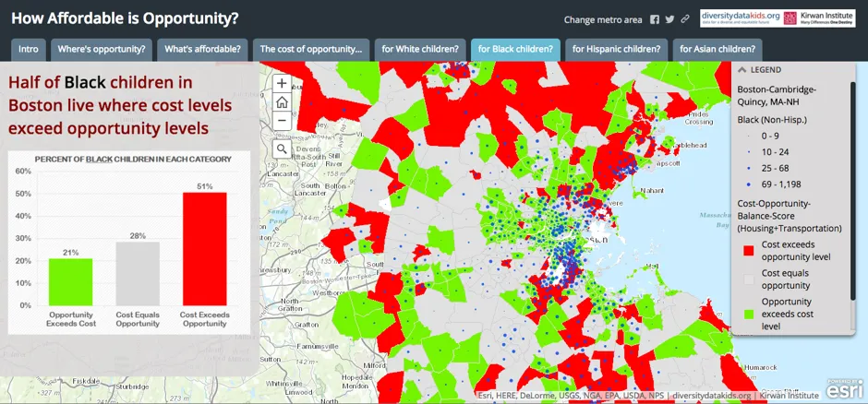Screen dimensions: 868x404
Task: Visit the Kirwan Institute logo link
Action: 822,18
